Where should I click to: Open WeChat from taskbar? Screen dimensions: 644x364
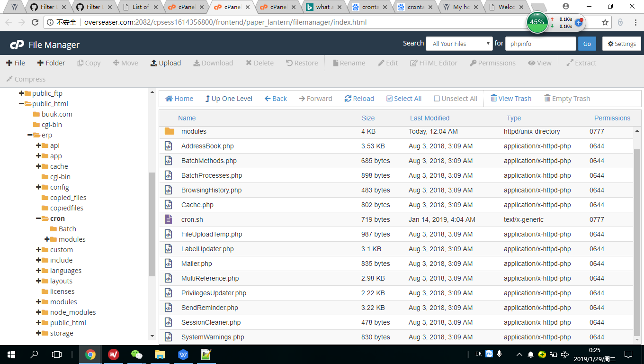[136, 354]
